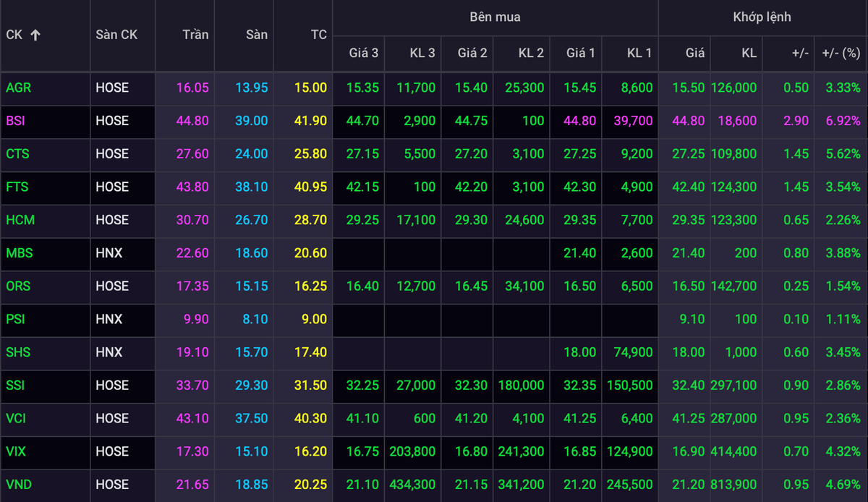
Task: Click the KL 1 column header
Action: (x=639, y=53)
